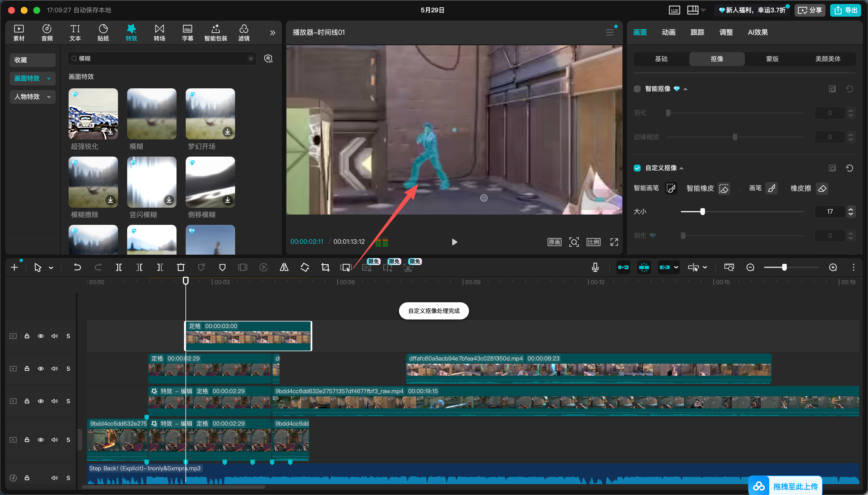Select the 画笔 brush tool
The image size is (868, 495).
pos(772,188)
